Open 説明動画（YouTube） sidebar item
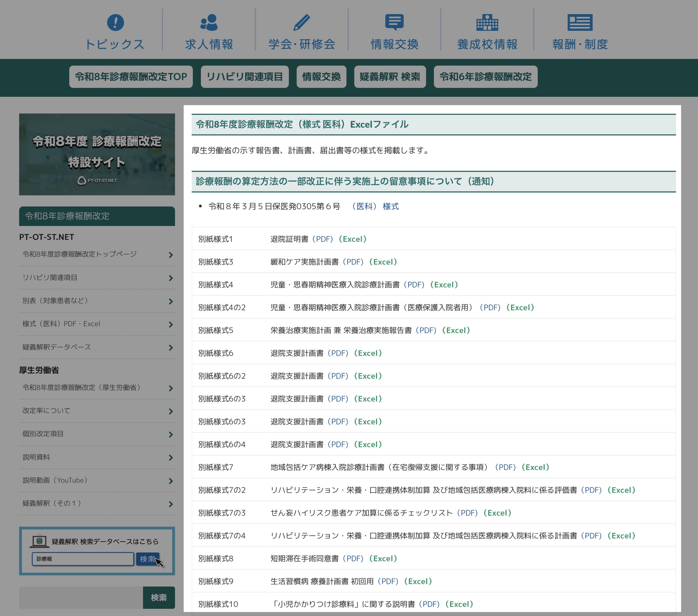 pyautogui.click(x=55, y=480)
